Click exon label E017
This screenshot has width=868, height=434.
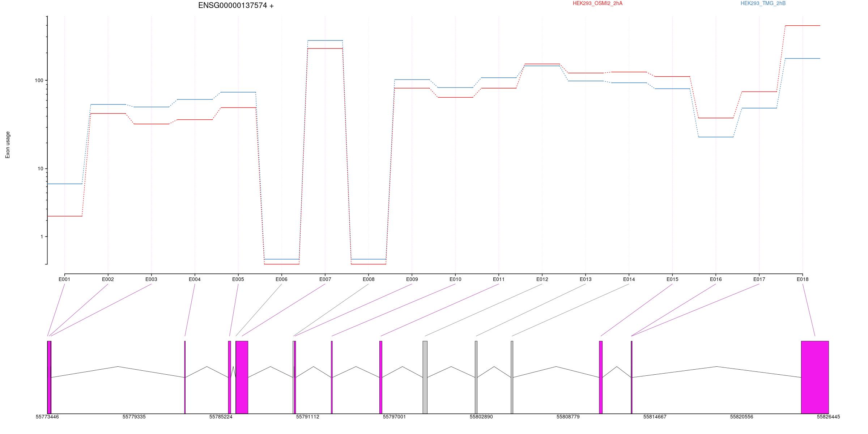pyautogui.click(x=759, y=279)
